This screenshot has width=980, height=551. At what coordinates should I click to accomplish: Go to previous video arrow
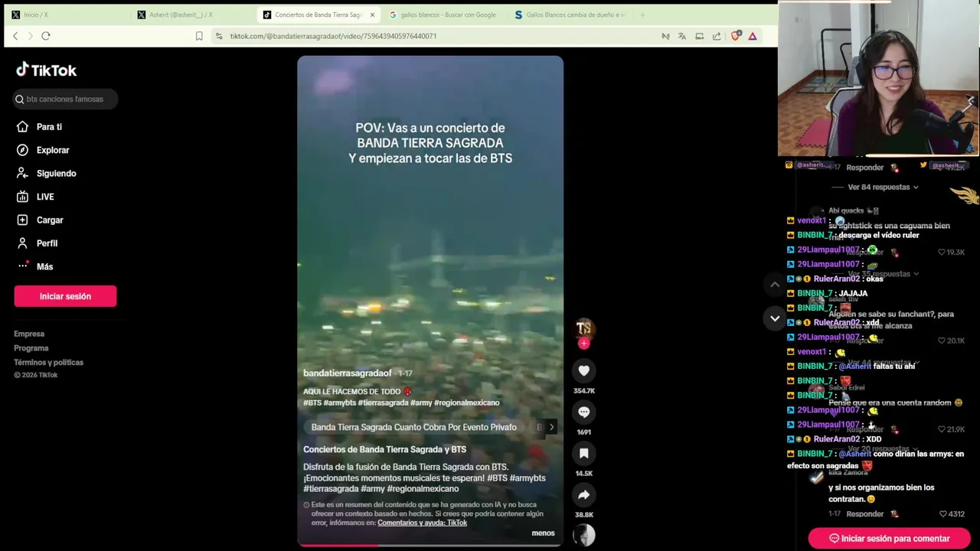coord(775,284)
